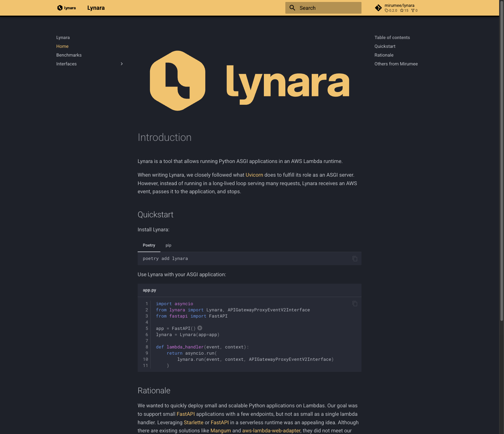504x434 pixels.
Task: Follow the aws-lambda-web-adapter link
Action: [271, 431]
